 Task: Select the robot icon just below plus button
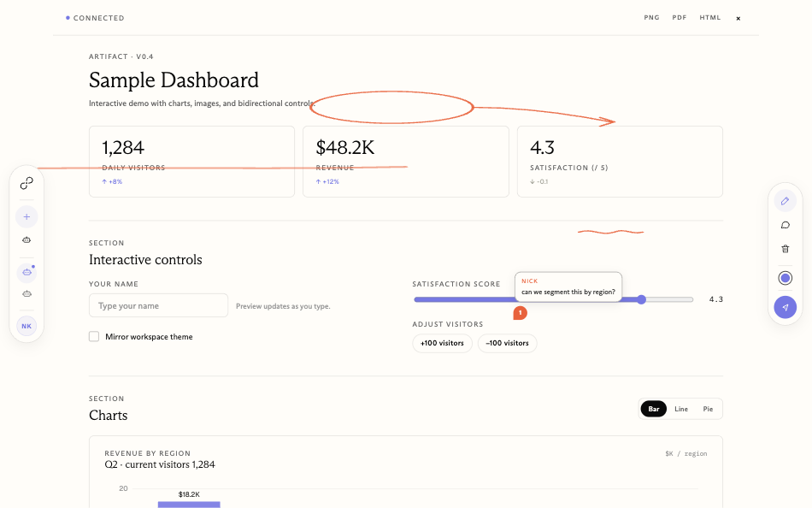click(26, 240)
